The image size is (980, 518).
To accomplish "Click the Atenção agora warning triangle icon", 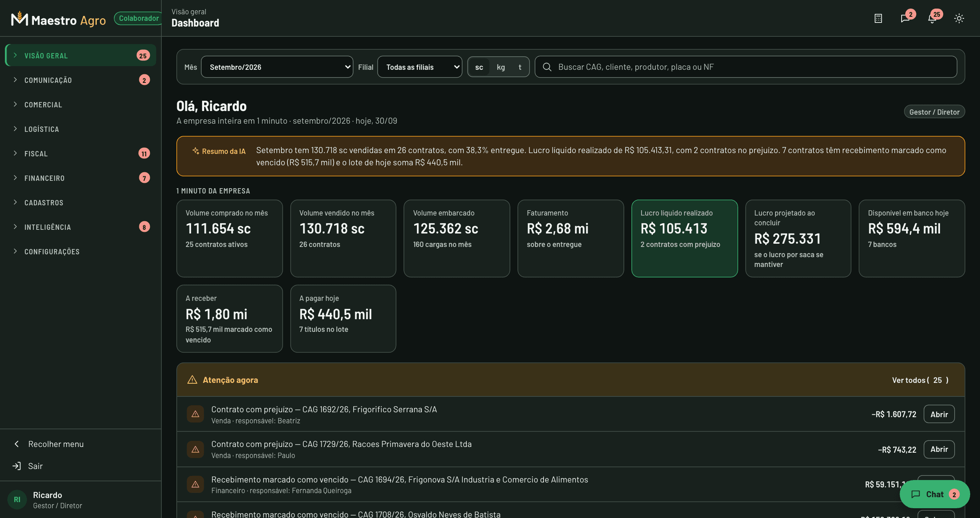I will point(192,380).
